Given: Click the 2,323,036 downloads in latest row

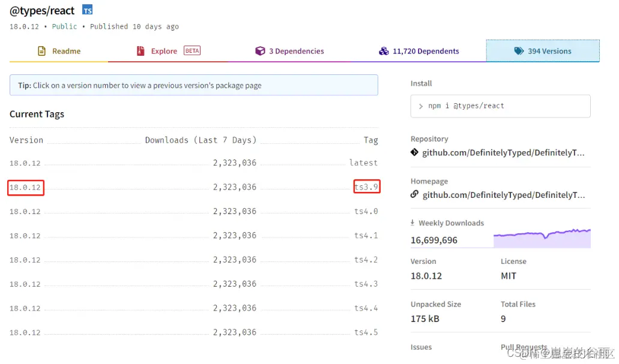Looking at the screenshot, I should (235, 163).
